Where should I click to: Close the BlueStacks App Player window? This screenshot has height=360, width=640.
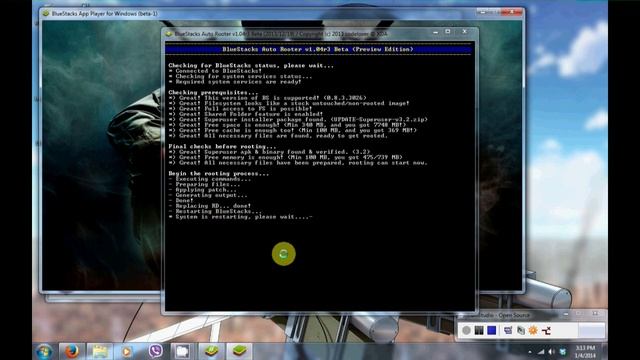512,13
